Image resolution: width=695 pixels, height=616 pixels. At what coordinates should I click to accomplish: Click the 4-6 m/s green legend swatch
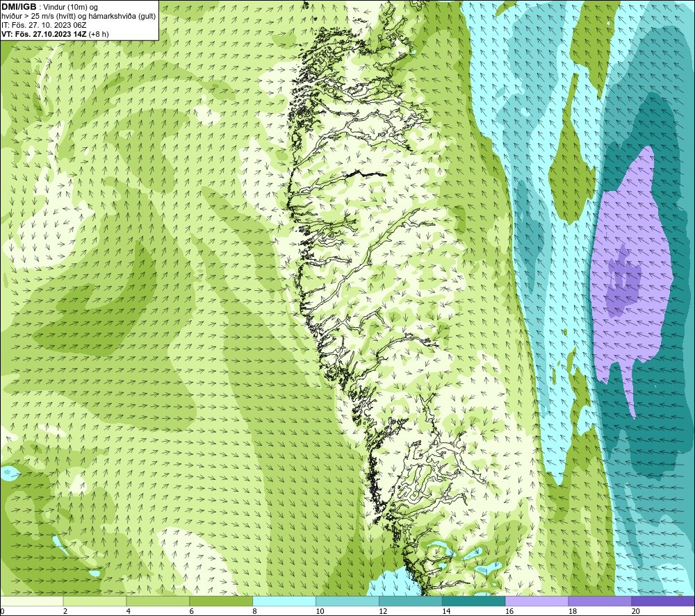(158, 601)
